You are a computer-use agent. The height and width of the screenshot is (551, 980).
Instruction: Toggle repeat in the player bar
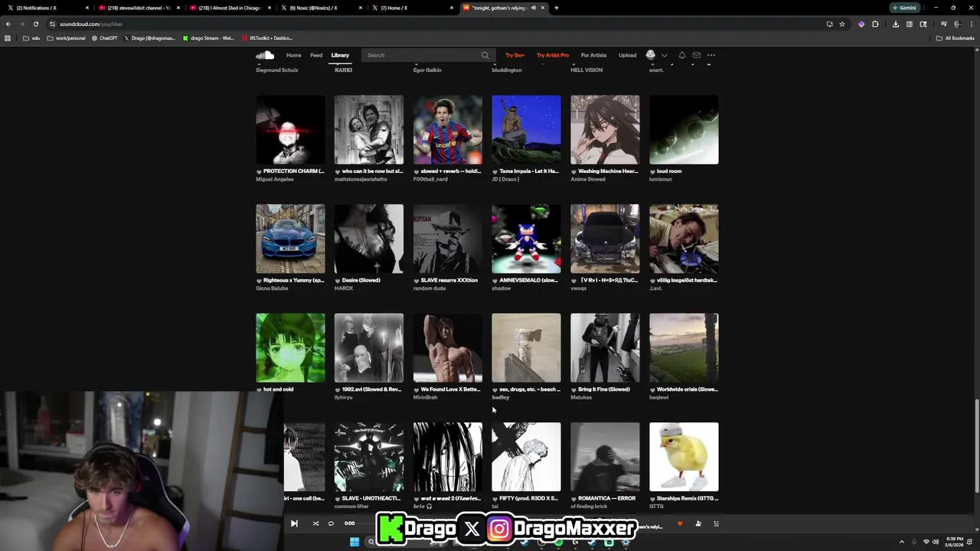(x=331, y=523)
